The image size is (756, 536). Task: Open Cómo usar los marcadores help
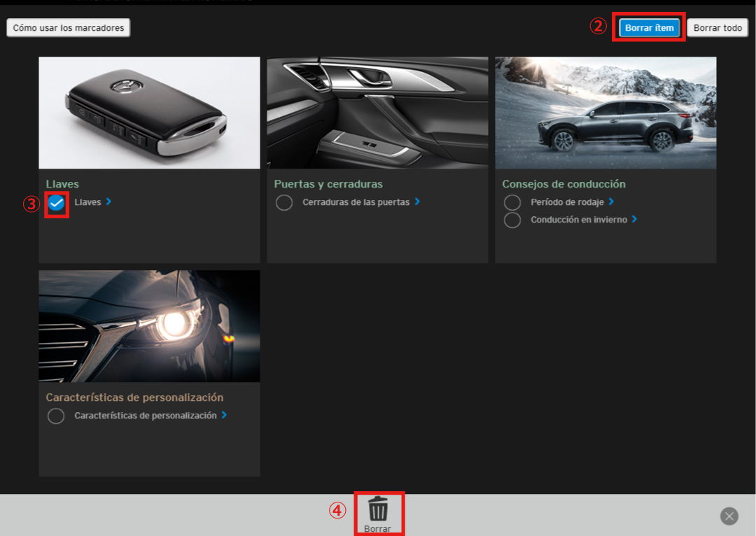coord(69,28)
